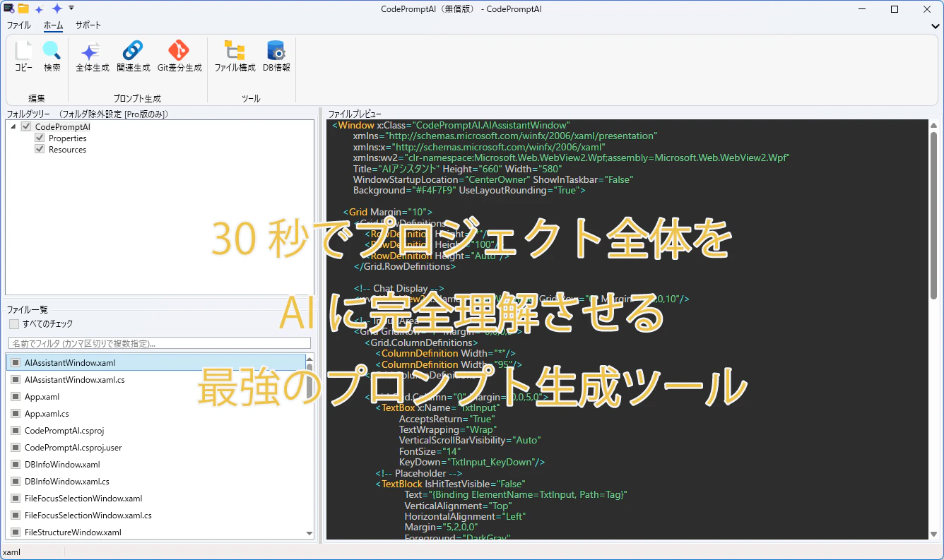The image size is (944, 560).
Task: Open the ファイル menu tab
Action: click(19, 25)
